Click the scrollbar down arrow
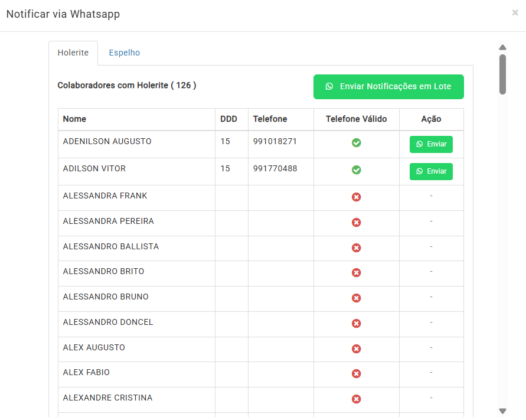The image size is (526, 420). tap(502, 411)
